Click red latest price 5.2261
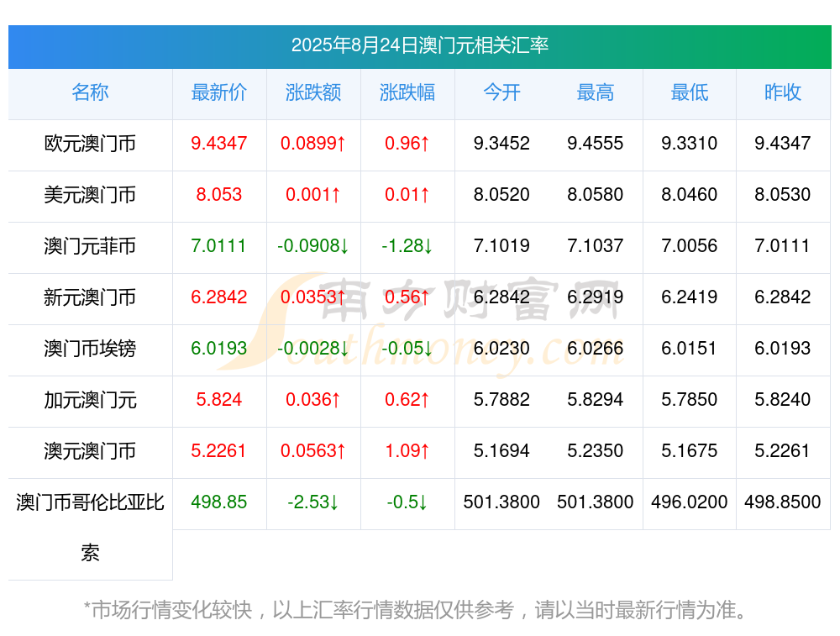The image size is (840, 636). click(219, 450)
